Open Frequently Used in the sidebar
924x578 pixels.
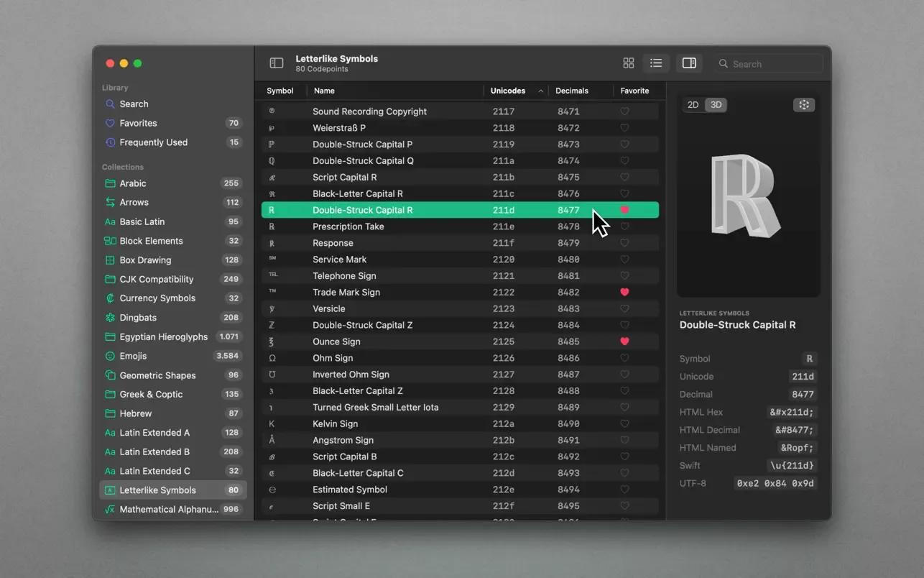[x=153, y=142]
